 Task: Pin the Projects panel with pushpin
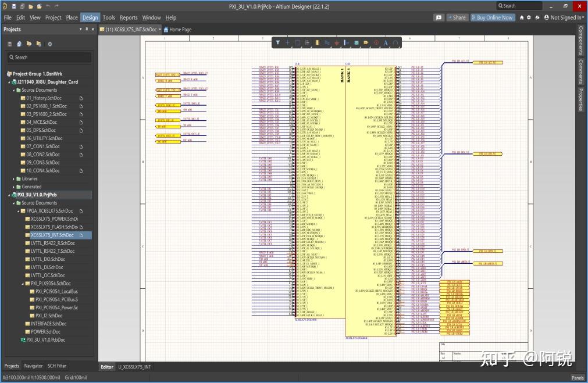click(x=86, y=29)
